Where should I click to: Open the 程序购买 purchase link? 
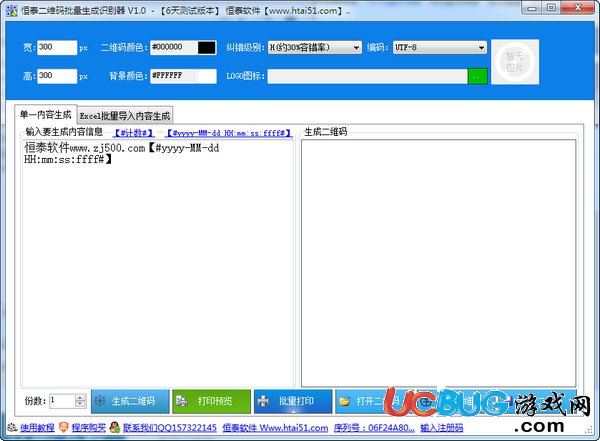tap(88, 428)
